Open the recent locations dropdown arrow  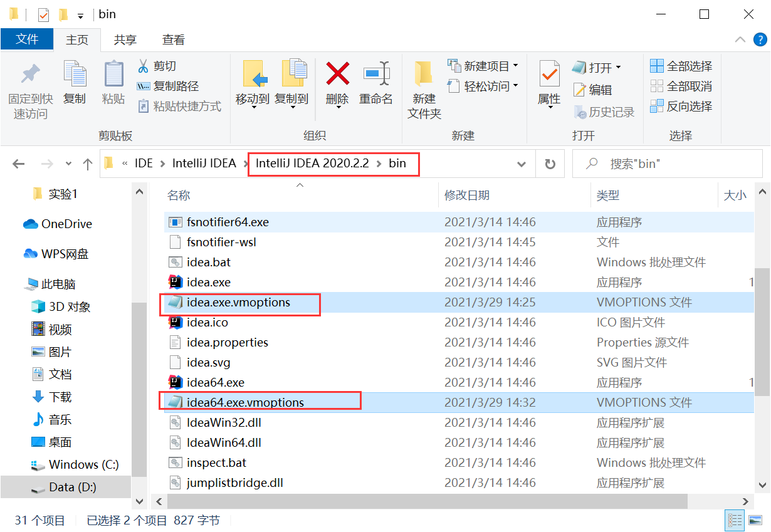[68, 164]
